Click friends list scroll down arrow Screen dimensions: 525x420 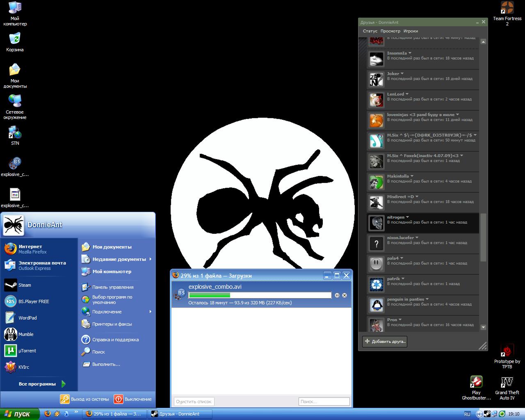coord(483,327)
